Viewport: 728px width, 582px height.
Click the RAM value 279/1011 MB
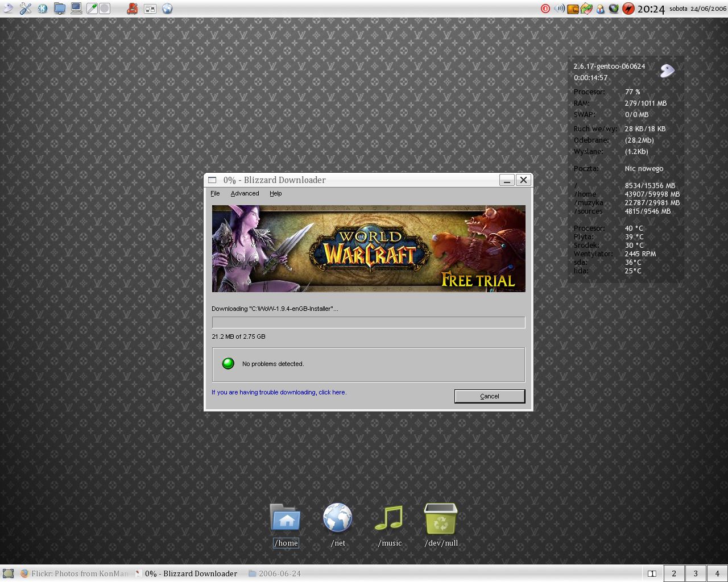tap(646, 103)
